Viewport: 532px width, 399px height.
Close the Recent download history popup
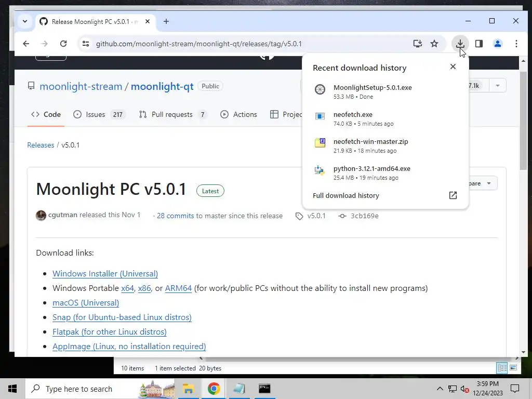tap(453, 66)
